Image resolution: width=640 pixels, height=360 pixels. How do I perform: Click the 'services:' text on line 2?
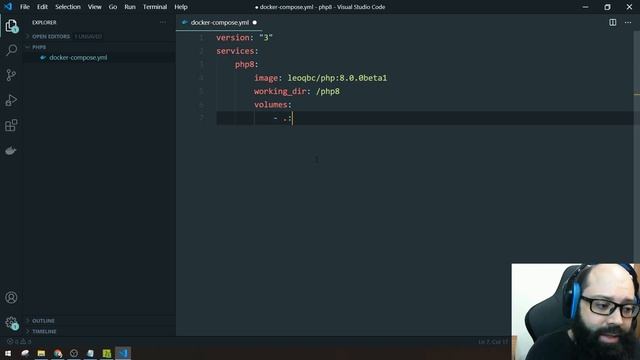click(x=237, y=51)
